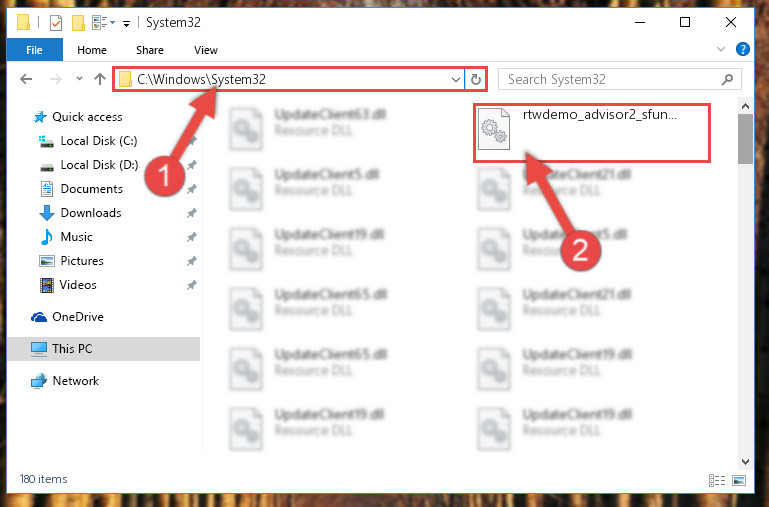Switch to details view layout icon

point(717,480)
